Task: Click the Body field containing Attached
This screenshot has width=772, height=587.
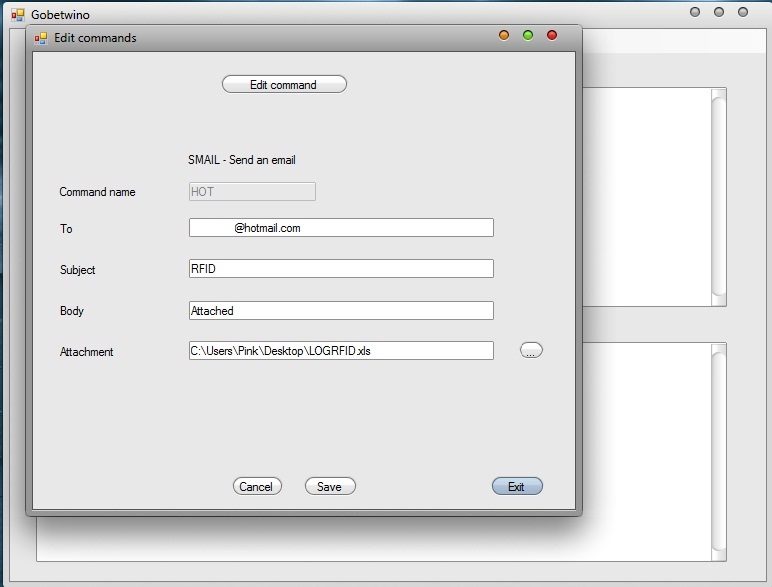Action: [341, 310]
